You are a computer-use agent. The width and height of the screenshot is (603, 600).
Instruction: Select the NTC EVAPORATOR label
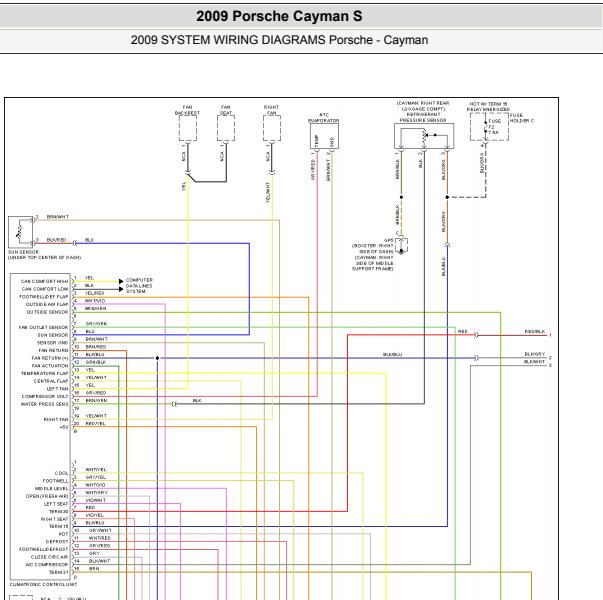(324, 118)
